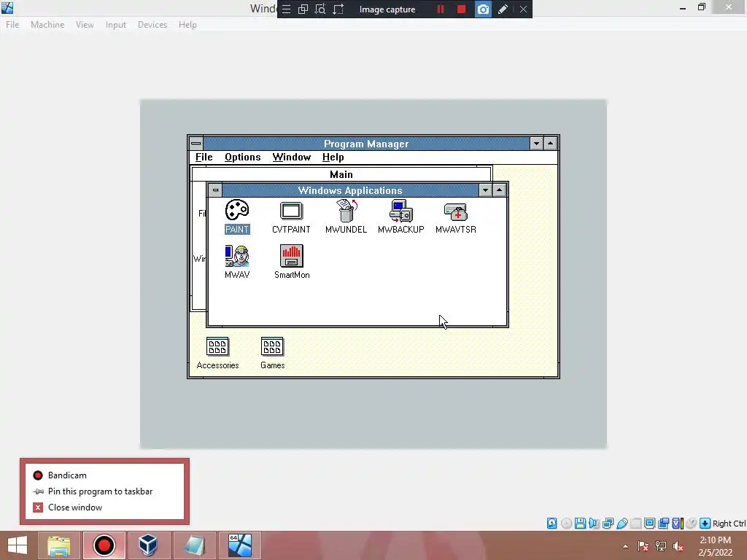Click the VirtualBox audio status icon

594,524
